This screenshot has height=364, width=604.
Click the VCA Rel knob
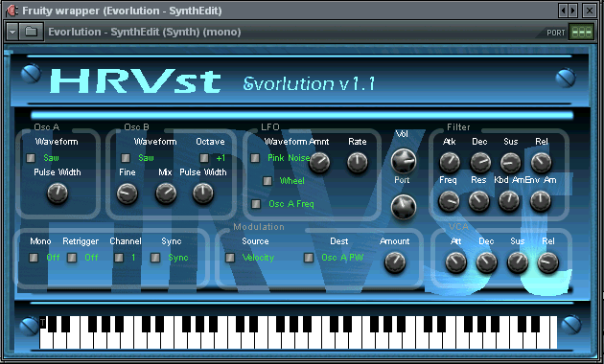[547, 262]
